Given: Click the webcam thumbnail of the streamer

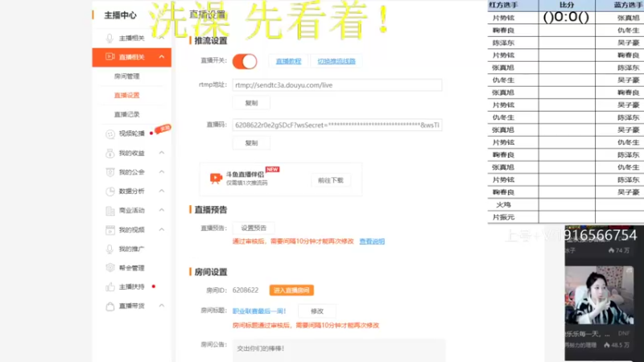Looking at the screenshot, I should click(x=599, y=295).
